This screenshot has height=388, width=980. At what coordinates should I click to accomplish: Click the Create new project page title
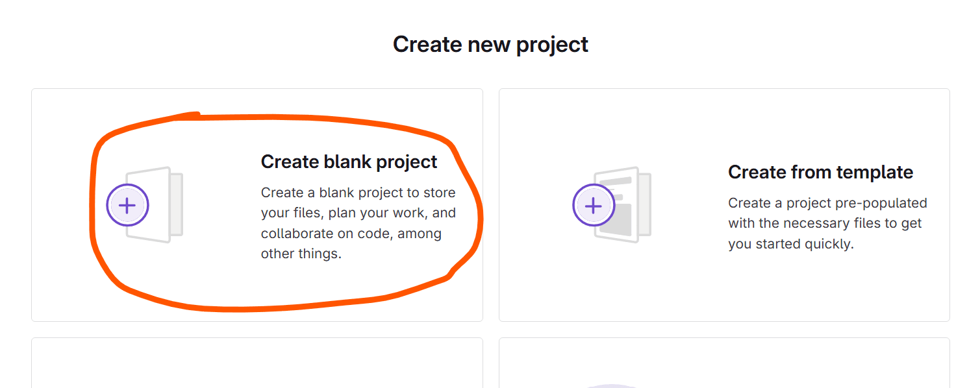(490, 44)
